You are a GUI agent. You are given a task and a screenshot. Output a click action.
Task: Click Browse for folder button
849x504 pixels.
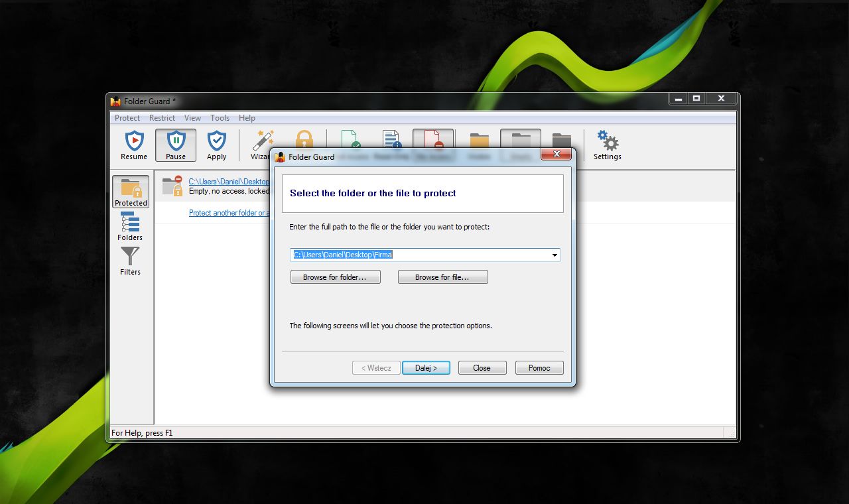335,277
